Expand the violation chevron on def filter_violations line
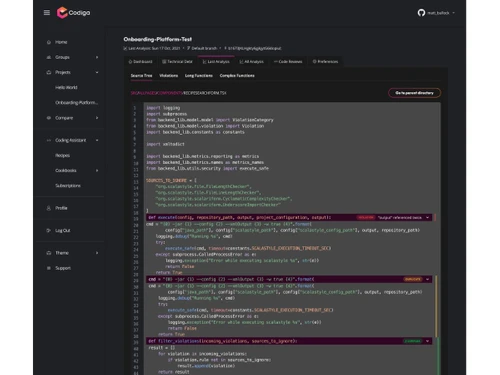Viewport: 500px width, 375px height. pyautogui.click(x=428, y=341)
